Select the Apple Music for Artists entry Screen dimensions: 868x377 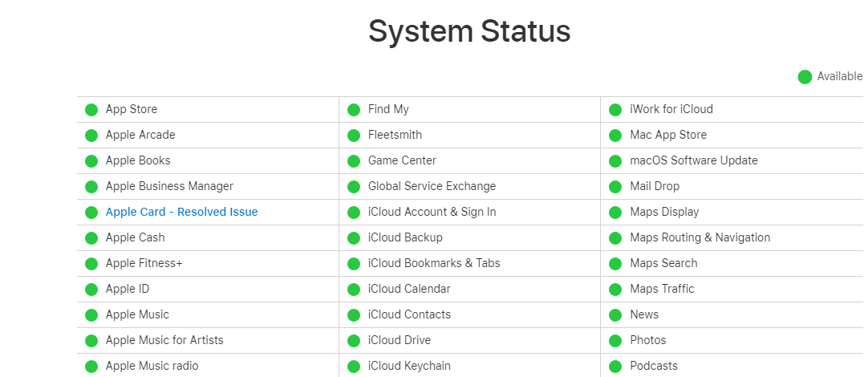click(x=164, y=340)
